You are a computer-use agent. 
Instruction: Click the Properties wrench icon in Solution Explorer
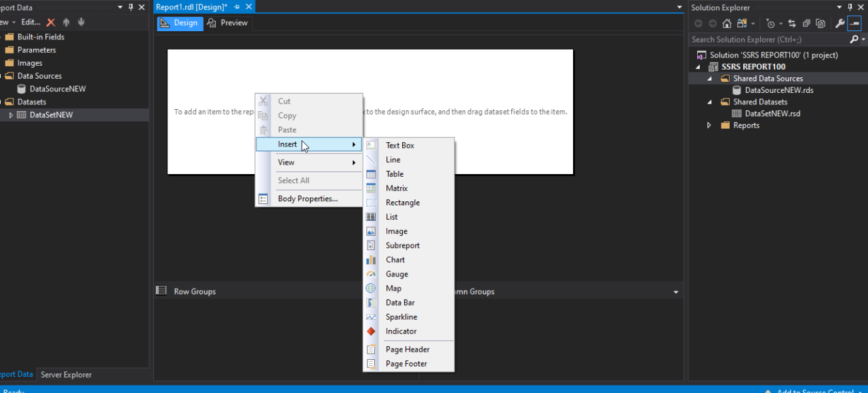pos(840,24)
